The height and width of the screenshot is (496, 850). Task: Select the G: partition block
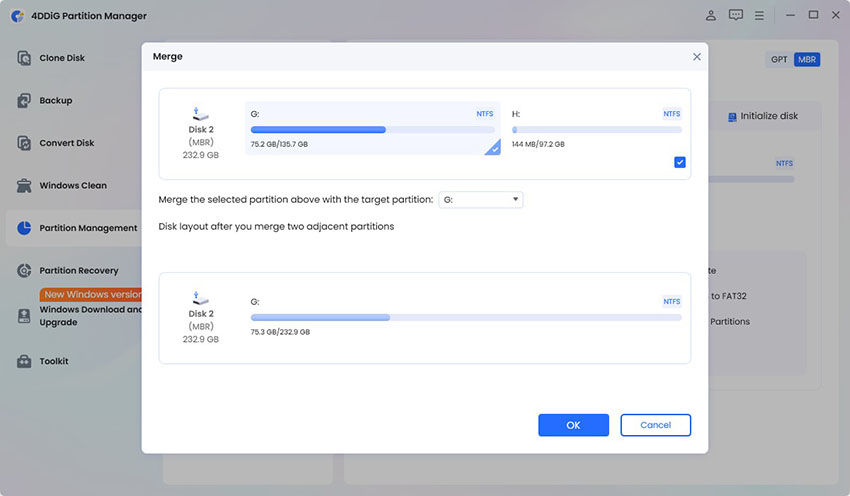tap(372, 128)
